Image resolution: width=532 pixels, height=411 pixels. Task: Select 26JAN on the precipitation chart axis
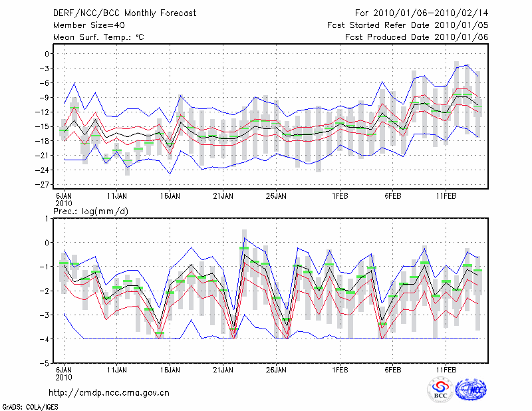pos(276,369)
